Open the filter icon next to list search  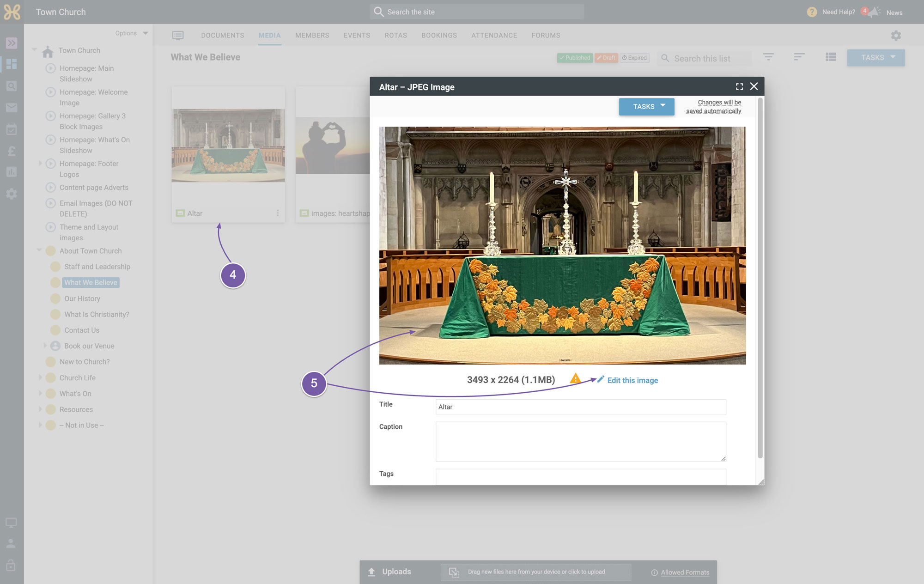[768, 57]
